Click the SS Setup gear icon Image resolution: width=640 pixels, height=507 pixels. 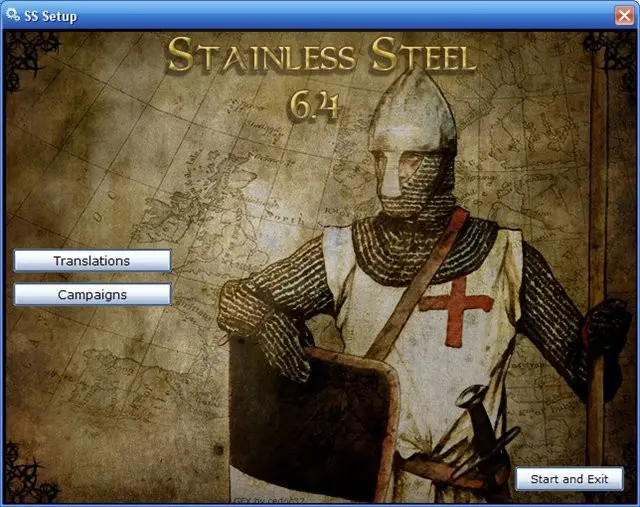[x=13, y=15]
